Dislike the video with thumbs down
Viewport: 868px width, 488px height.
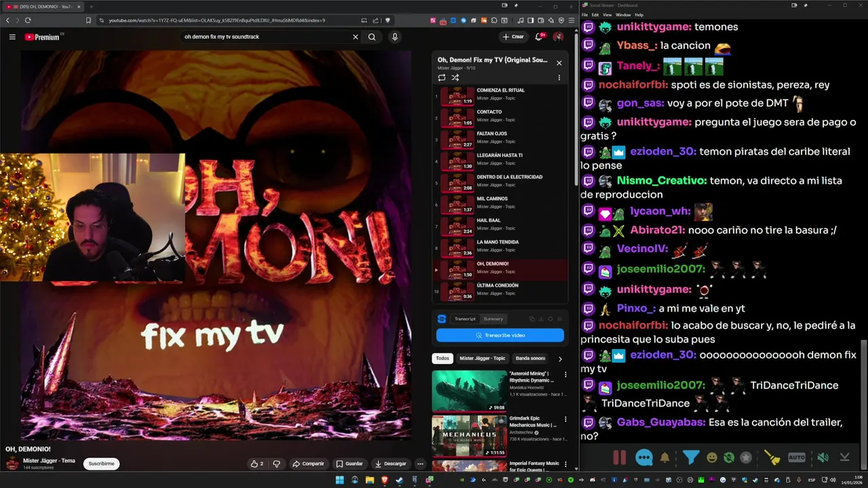point(276,464)
